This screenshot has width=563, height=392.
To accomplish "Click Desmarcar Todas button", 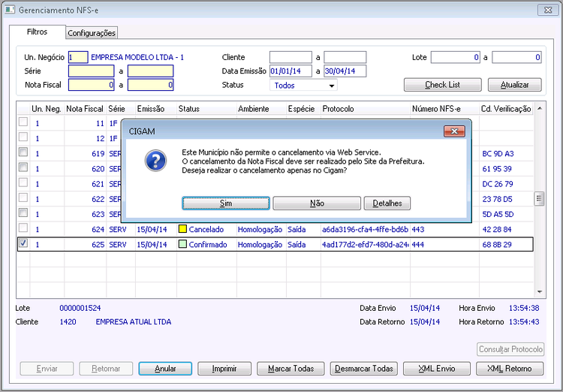I will click(364, 369).
